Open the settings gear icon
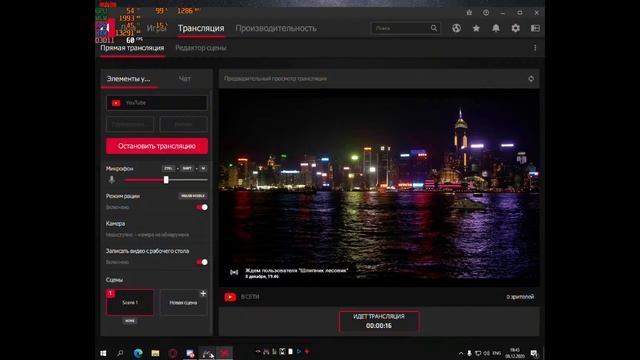 click(516, 28)
